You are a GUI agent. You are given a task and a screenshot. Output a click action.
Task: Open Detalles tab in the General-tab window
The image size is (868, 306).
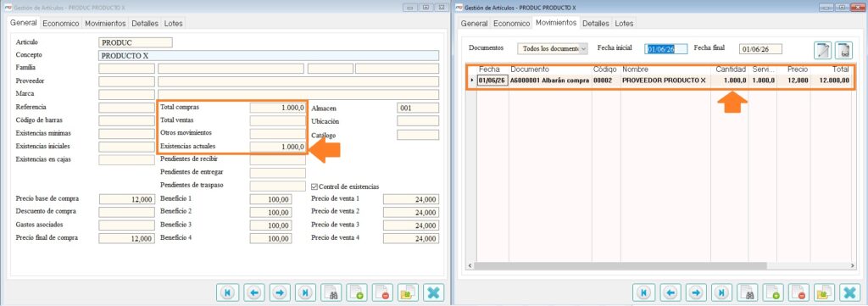tap(145, 23)
